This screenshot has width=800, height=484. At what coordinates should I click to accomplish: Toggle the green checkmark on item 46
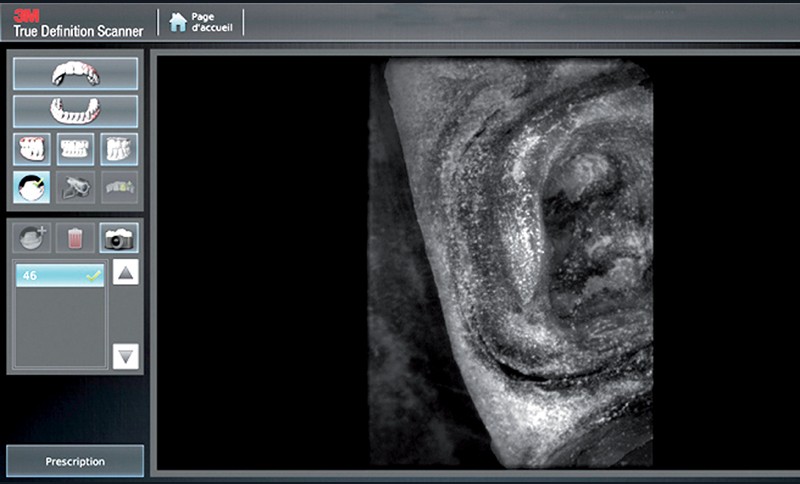[x=93, y=276]
